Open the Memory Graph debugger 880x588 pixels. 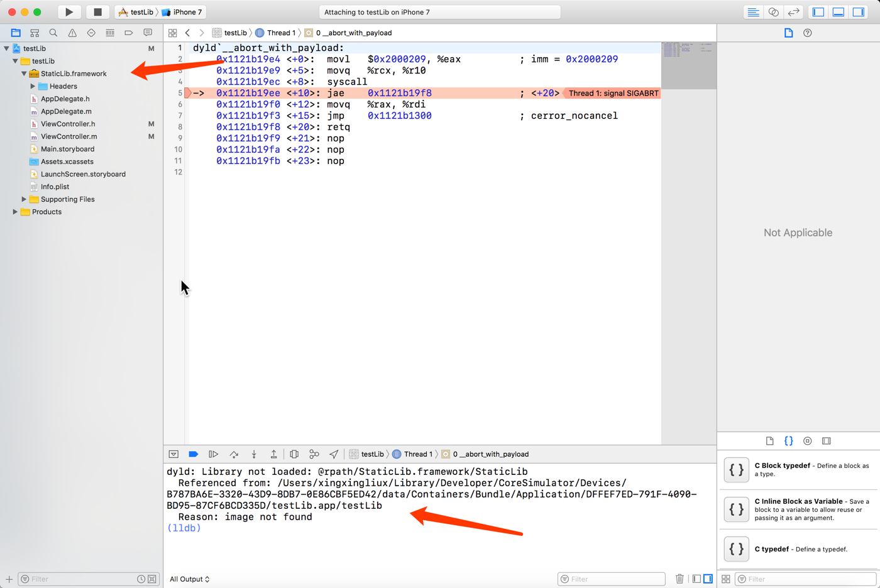pos(314,454)
